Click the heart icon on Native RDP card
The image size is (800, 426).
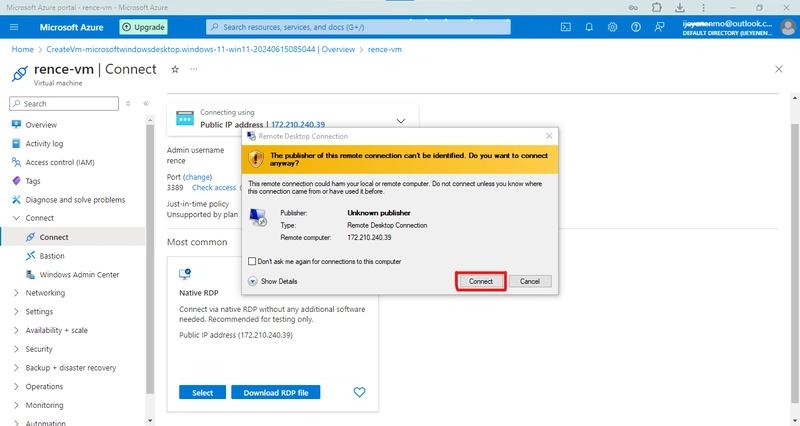click(x=360, y=392)
